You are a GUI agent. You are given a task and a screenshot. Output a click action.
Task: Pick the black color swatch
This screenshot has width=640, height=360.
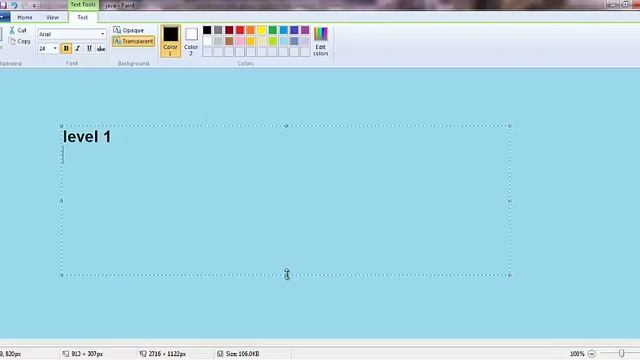tap(207, 30)
